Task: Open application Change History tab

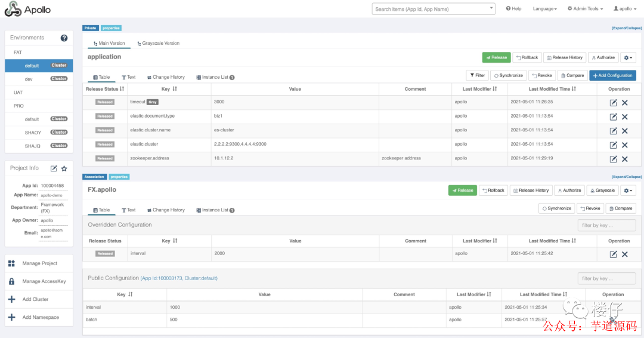Action: 166,77
